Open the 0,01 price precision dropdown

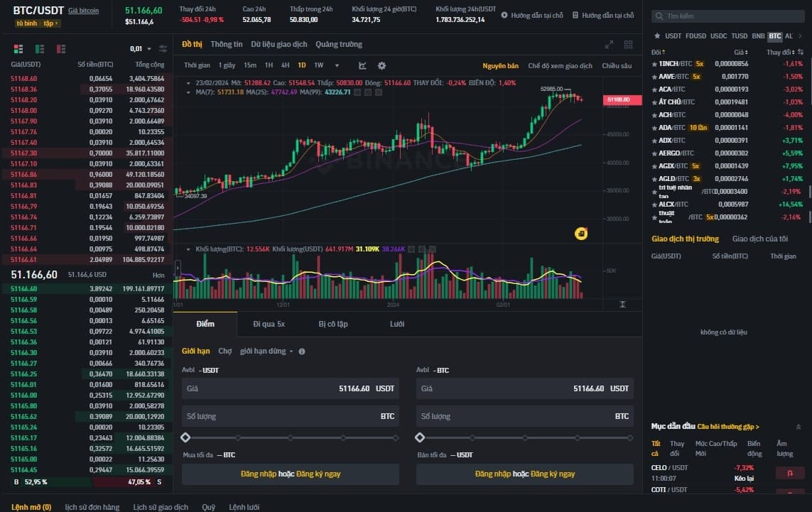[141, 49]
